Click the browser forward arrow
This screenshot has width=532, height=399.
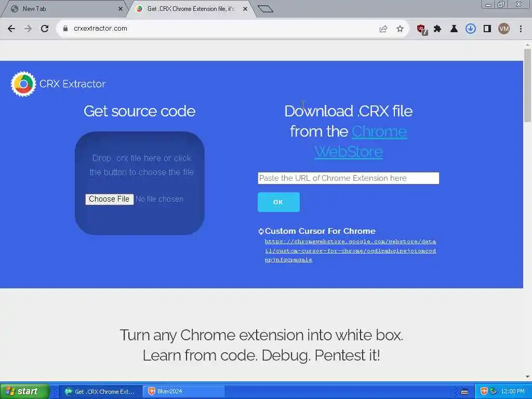(x=28, y=29)
